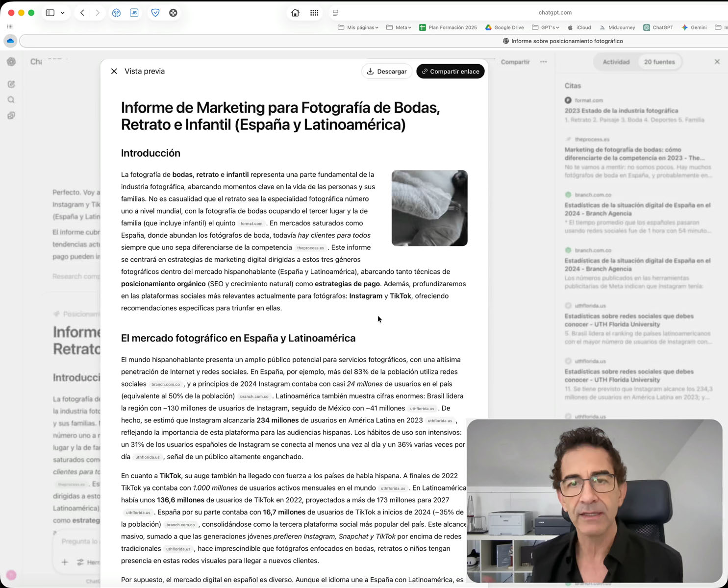728x588 pixels.
Task: Click the uthflorida.us chip after 'Latina en 2023'
Action: coord(440,421)
